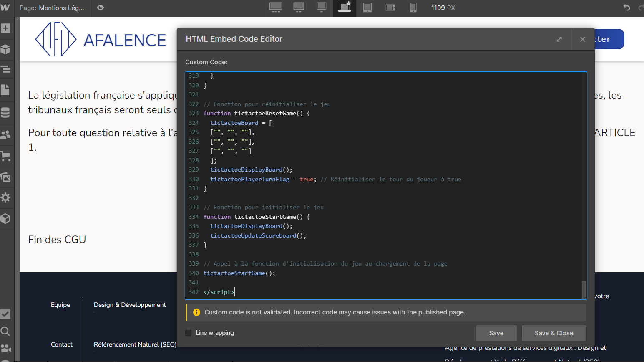Click the Equipe footer link
Image resolution: width=644 pixels, height=362 pixels.
pyautogui.click(x=60, y=305)
